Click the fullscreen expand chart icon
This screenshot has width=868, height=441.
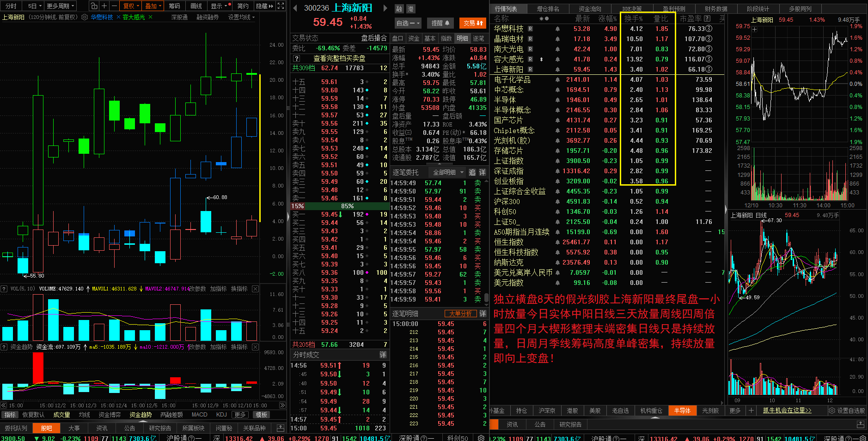click(x=281, y=6)
